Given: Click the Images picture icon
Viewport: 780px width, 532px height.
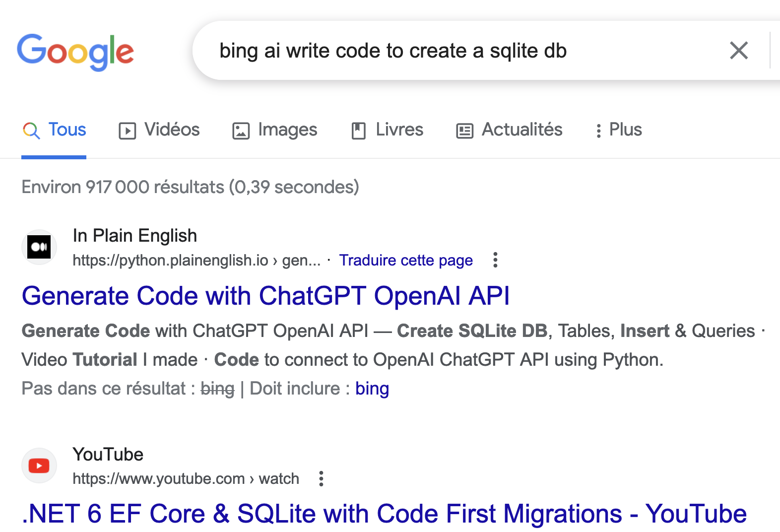Looking at the screenshot, I should point(241,131).
